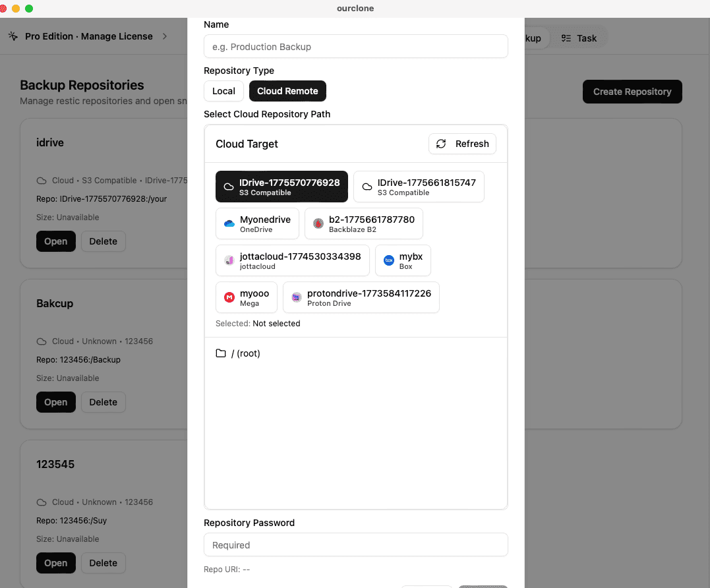
Task: Select the IDrive-1775570776928 S3 Compatible target
Action: [281, 187]
